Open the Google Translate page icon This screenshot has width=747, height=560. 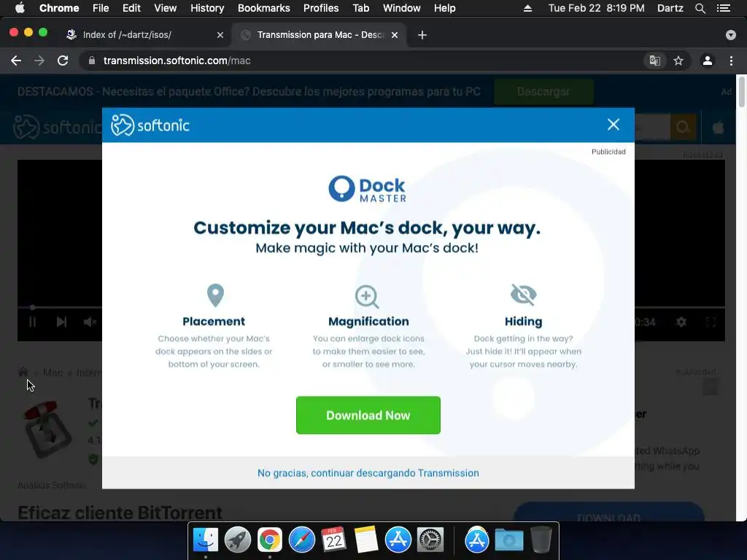pos(655,61)
